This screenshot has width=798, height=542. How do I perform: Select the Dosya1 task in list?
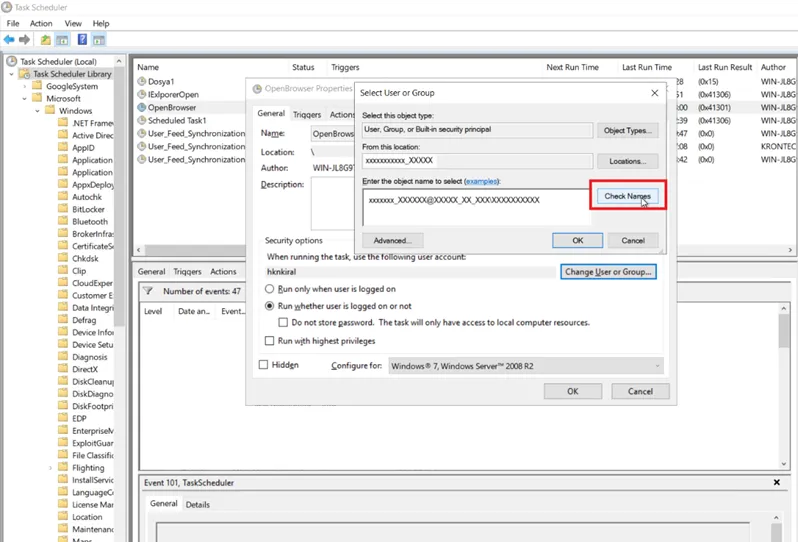161,81
